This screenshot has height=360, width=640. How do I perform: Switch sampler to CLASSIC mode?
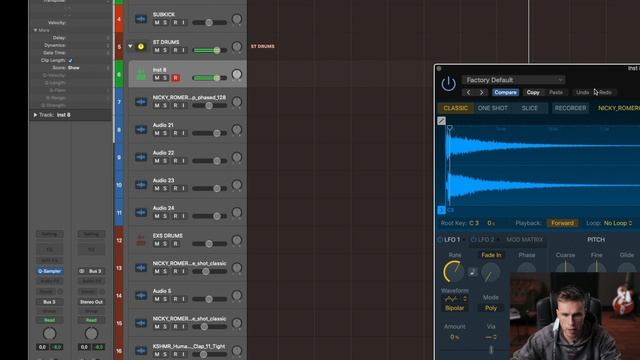pyautogui.click(x=456, y=108)
